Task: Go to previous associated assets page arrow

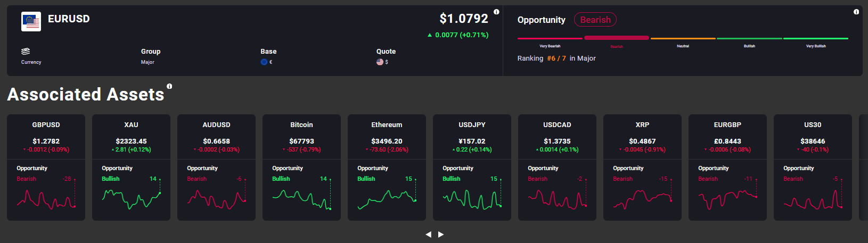Action: click(x=428, y=234)
